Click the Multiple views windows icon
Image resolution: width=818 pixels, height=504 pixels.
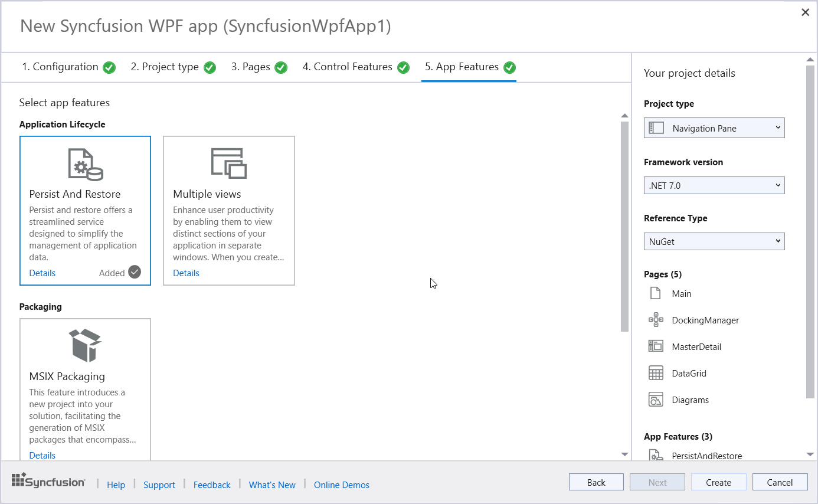pos(228,163)
